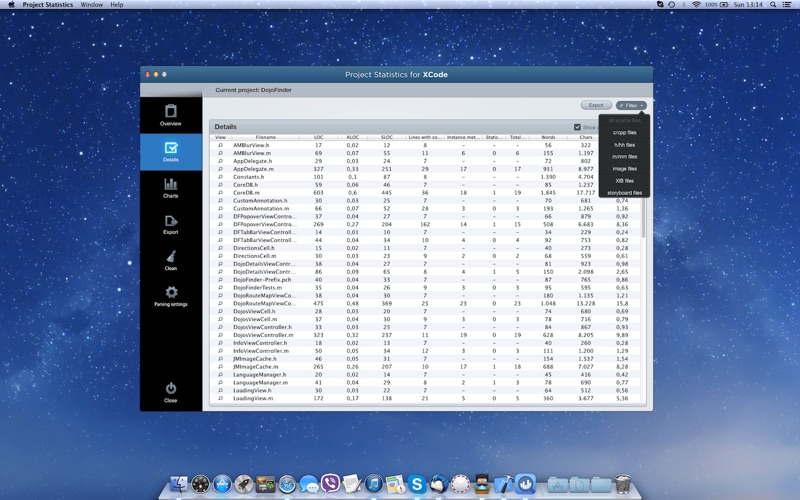Screen dimensions: 800x500
Task: Click the Current project: DojoFinder label
Action: 253,90
